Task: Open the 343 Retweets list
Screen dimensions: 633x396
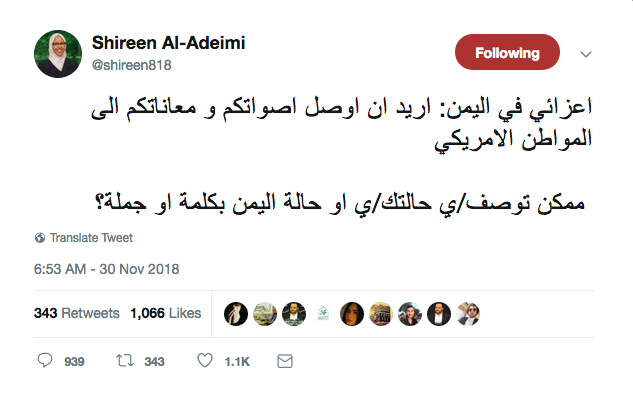Action: tap(77, 313)
